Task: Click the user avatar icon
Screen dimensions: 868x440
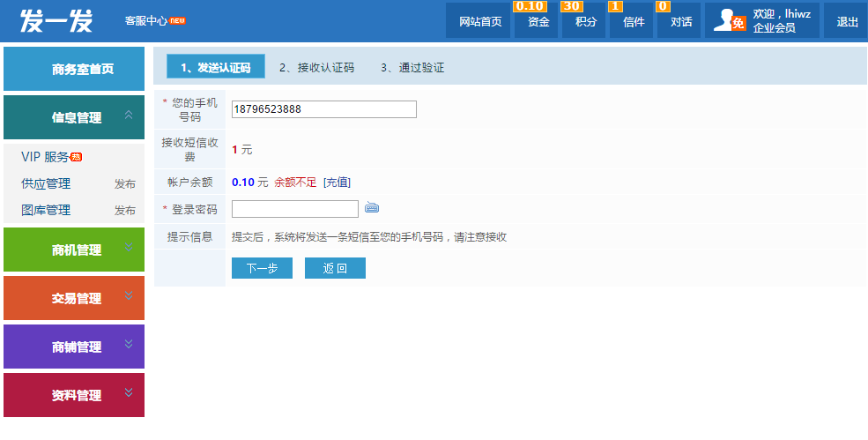Action: coord(730,21)
